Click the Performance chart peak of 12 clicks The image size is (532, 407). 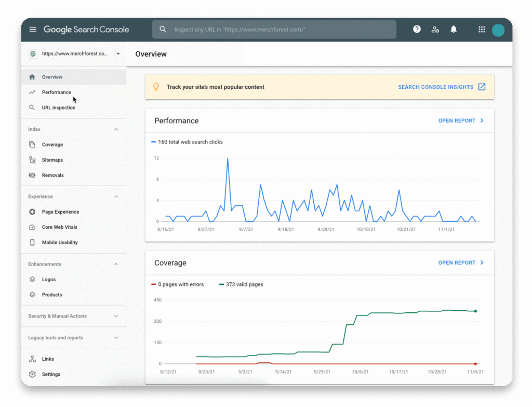(228, 158)
